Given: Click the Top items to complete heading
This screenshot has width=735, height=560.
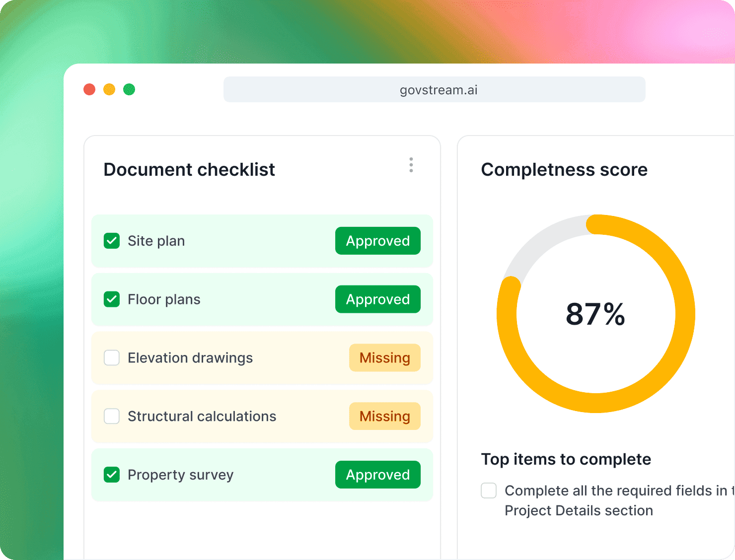Looking at the screenshot, I should pyautogui.click(x=566, y=459).
